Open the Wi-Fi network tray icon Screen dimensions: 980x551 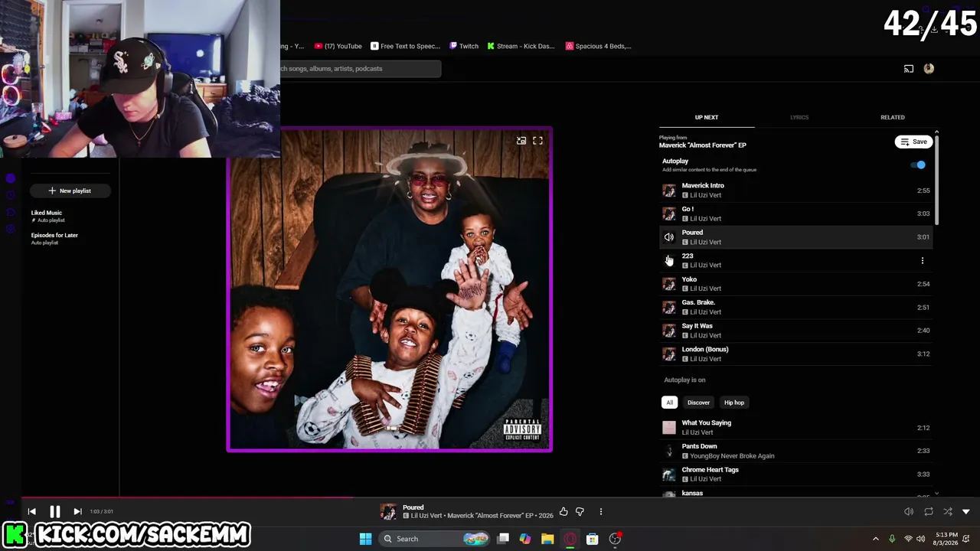(x=908, y=539)
